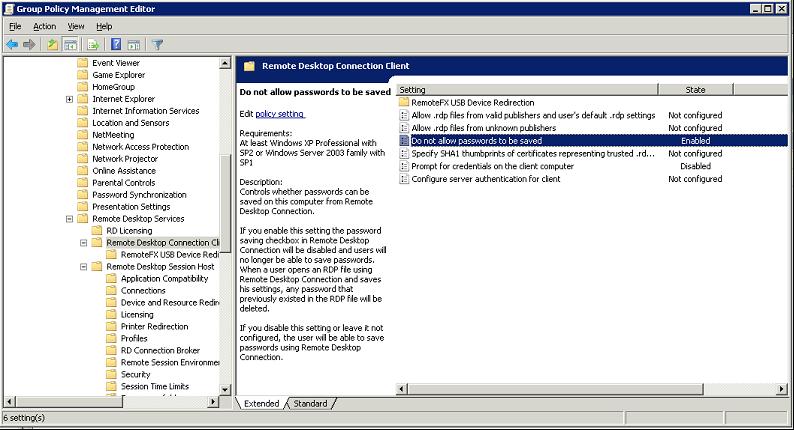This screenshot has height=430, width=794.
Task: Open the Help toolbar icon
Action: pos(116,45)
